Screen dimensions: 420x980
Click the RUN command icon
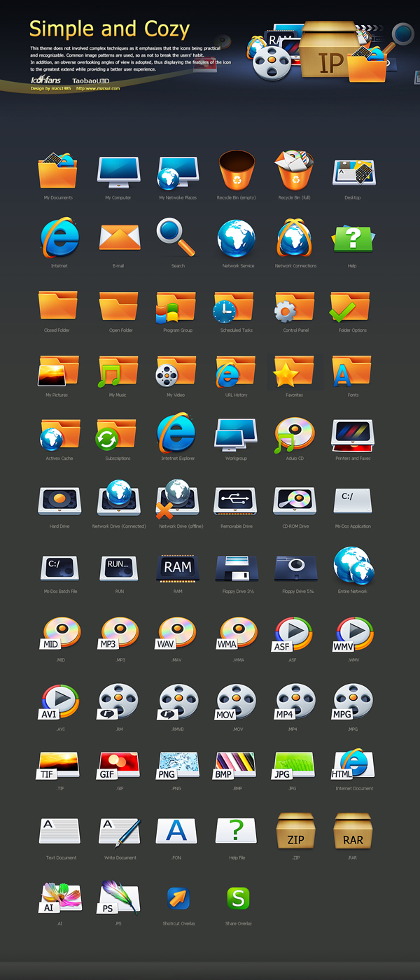click(118, 568)
